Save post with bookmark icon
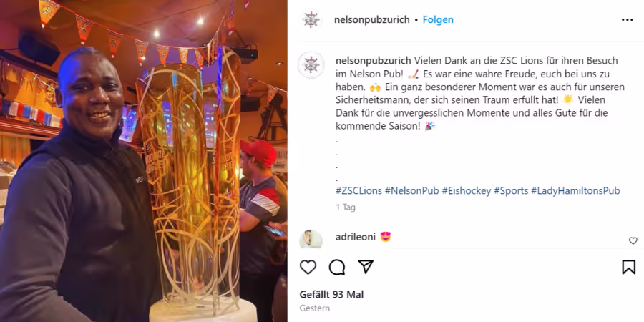This screenshot has width=644, height=322. tap(628, 268)
